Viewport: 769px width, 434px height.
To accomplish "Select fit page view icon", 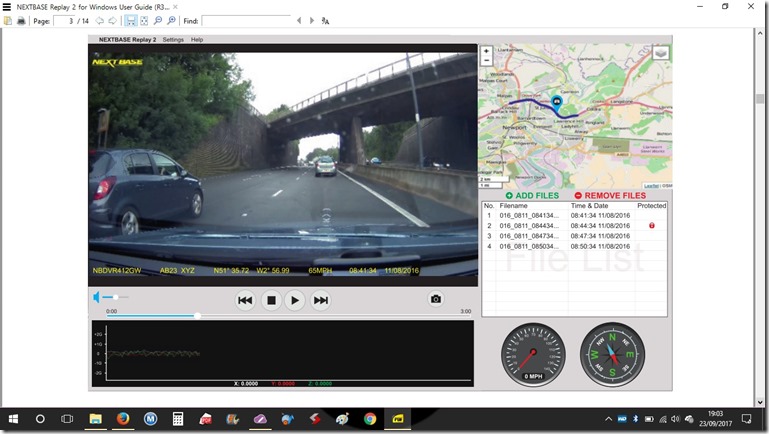I will 144,21.
